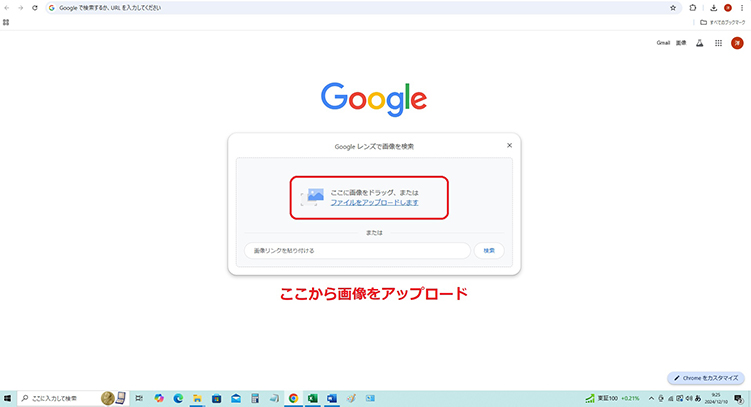
Task: Click the Google logo
Action: (374, 100)
